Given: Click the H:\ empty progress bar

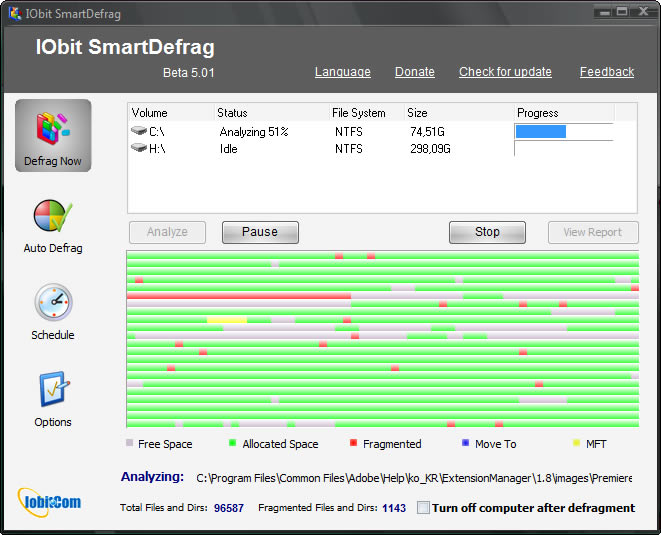Looking at the screenshot, I should pyautogui.click(x=564, y=148).
